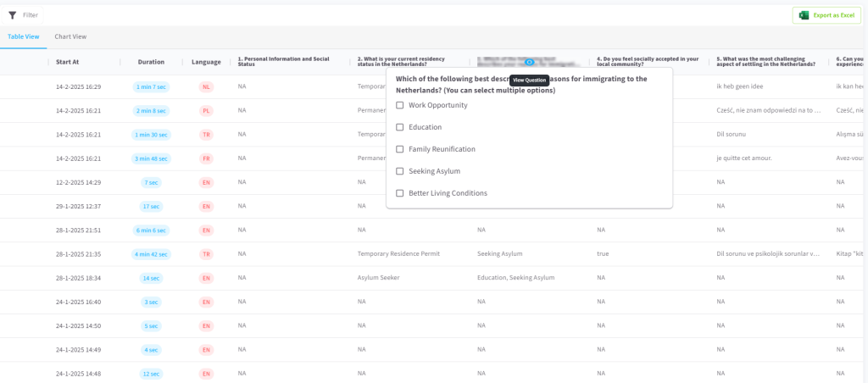The width and height of the screenshot is (868, 383).
Task: Click the date 28-1-2025 21:51
Action: click(79, 230)
